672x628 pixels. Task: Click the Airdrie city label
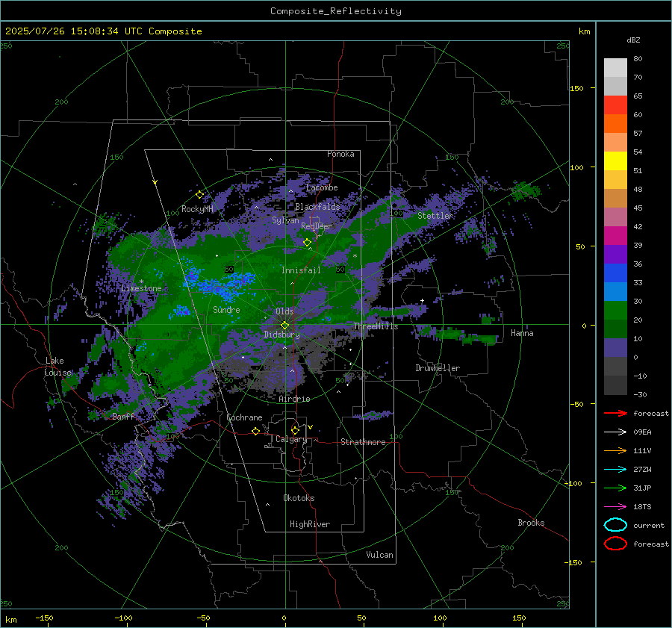point(294,399)
